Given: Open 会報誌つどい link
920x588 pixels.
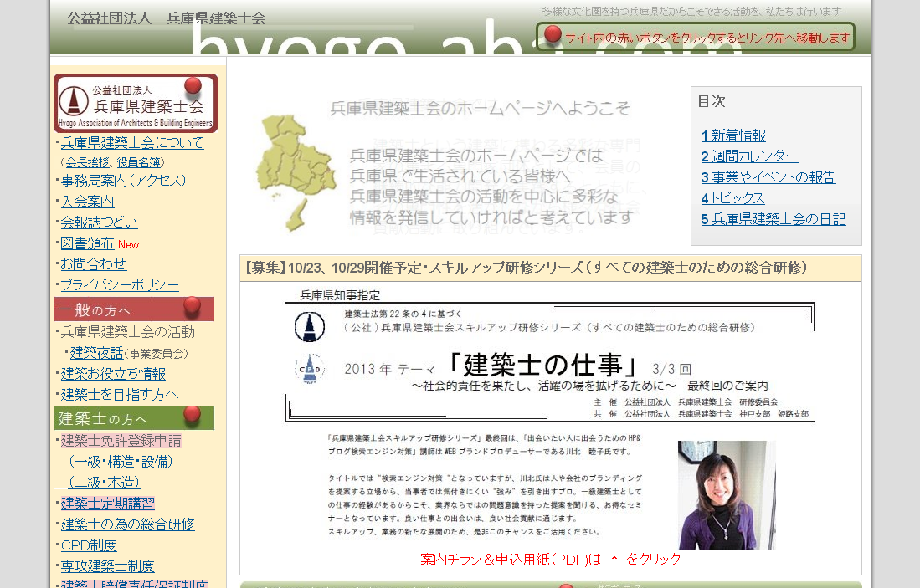Looking at the screenshot, I should (x=99, y=222).
